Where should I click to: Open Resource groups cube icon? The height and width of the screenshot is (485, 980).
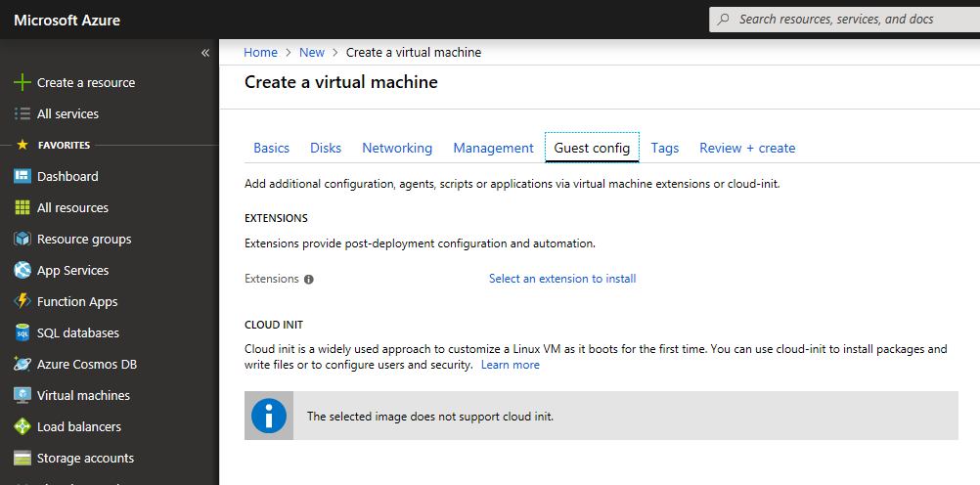point(22,239)
